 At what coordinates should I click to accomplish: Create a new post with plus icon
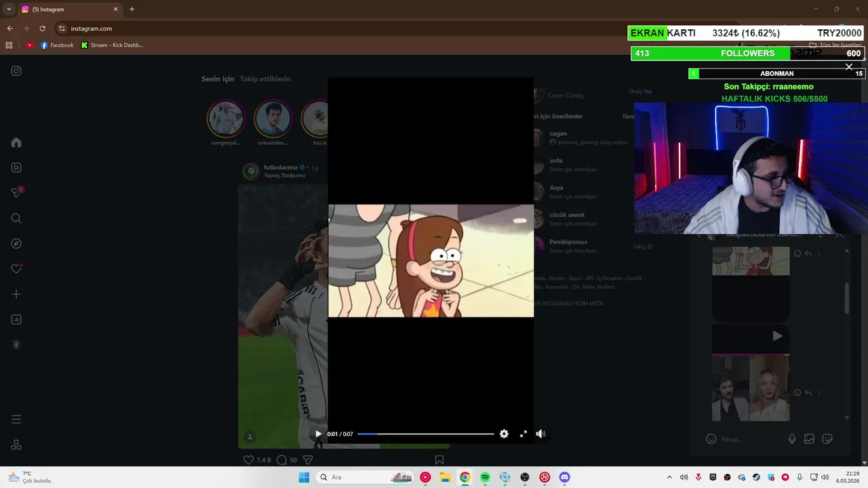pos(16,294)
